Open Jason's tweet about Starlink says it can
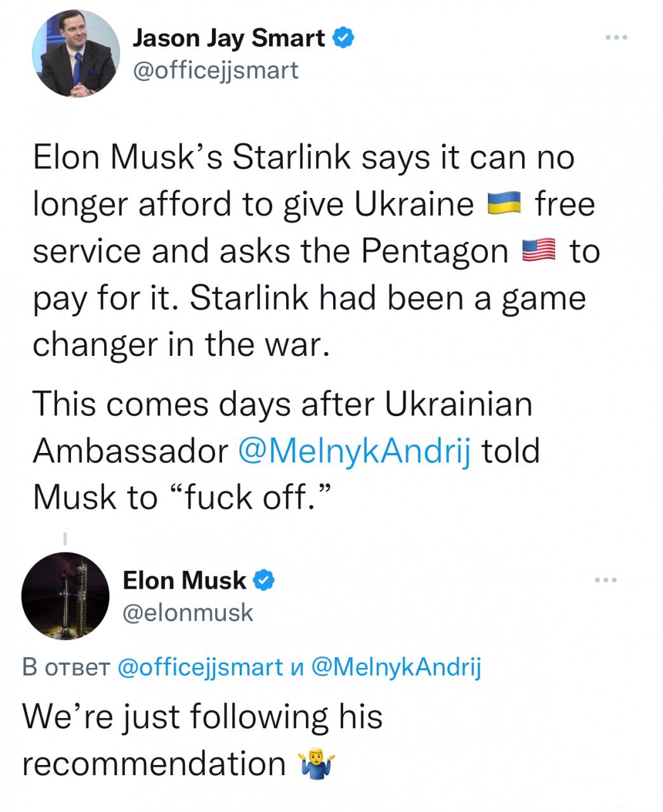663x812 pixels. [x=316, y=251]
